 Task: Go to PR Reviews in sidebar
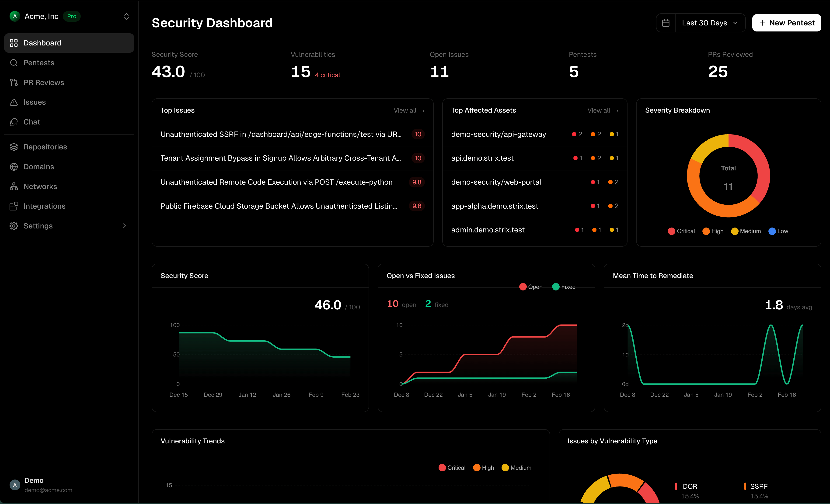69,83
